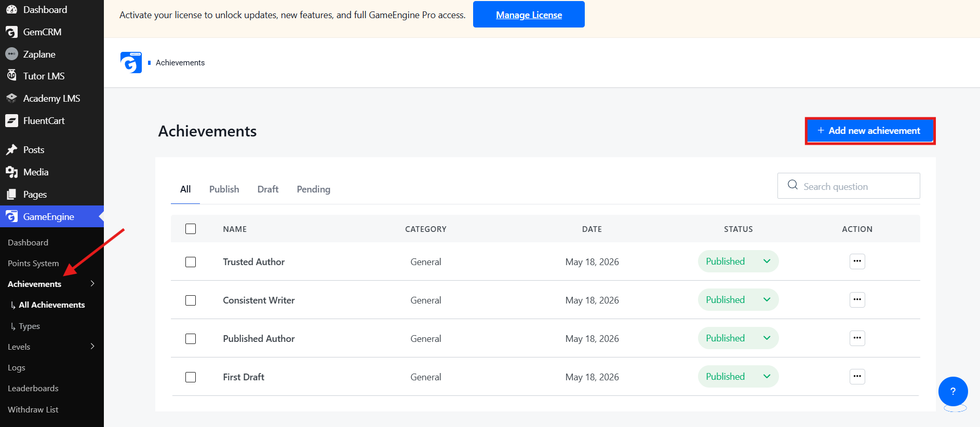Open Points System in GameEngine menu
Screen dimensions: 980x427
(x=33, y=263)
